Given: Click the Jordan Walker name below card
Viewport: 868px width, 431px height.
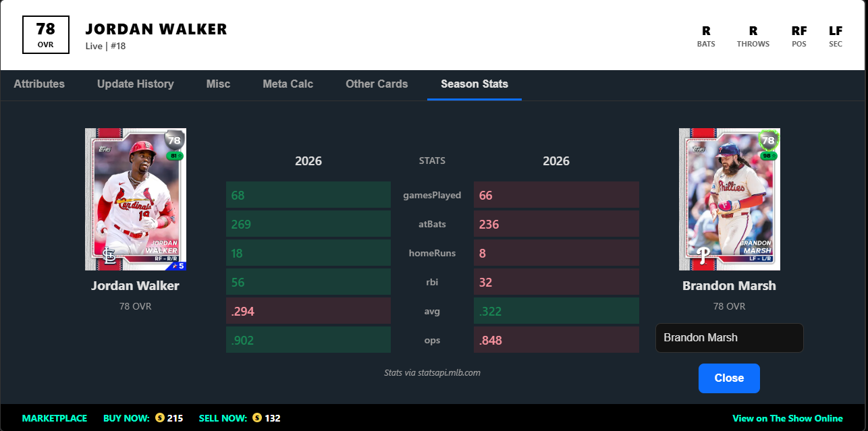Looking at the screenshot, I should 136,285.
